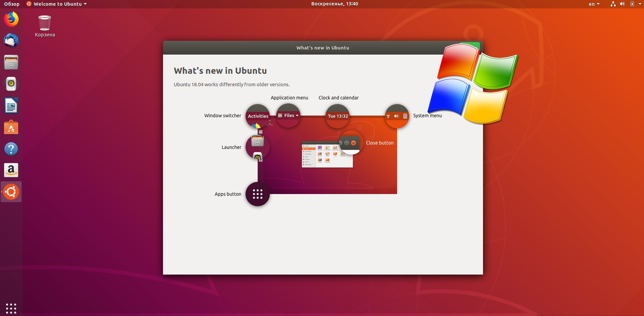The image size is (644, 316).
Task: Click the Activities bubble in the illustration
Action: tap(258, 116)
